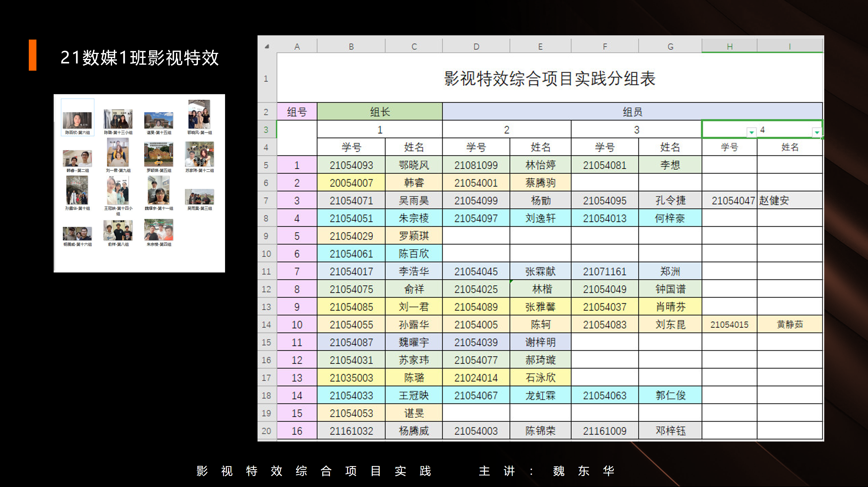Select the 鄂晓风-第一组 picture

[199, 115]
